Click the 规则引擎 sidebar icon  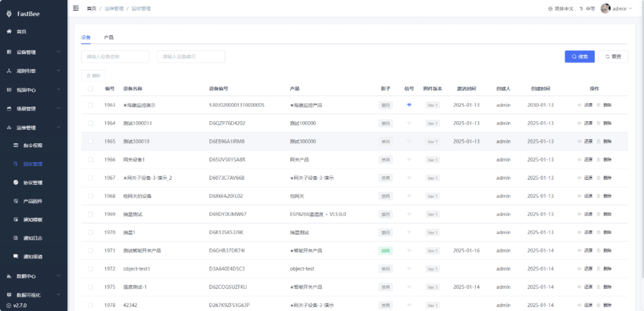(9, 71)
